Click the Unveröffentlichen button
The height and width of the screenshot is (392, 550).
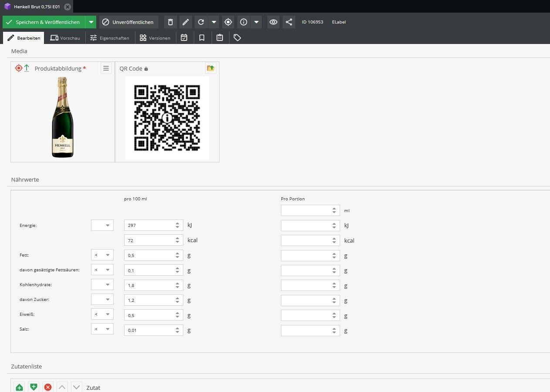tap(128, 22)
